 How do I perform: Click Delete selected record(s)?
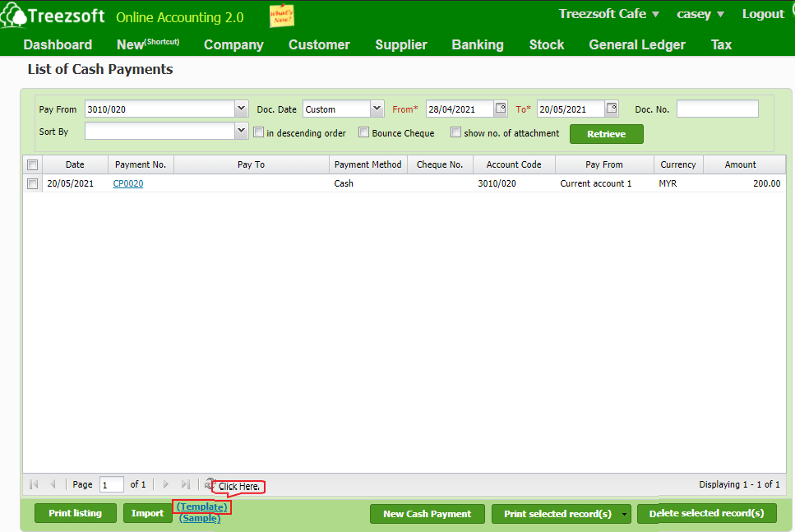coord(707,513)
